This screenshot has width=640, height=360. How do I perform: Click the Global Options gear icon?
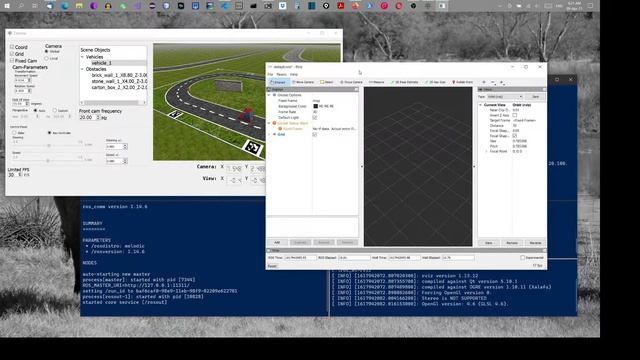[x=275, y=95]
